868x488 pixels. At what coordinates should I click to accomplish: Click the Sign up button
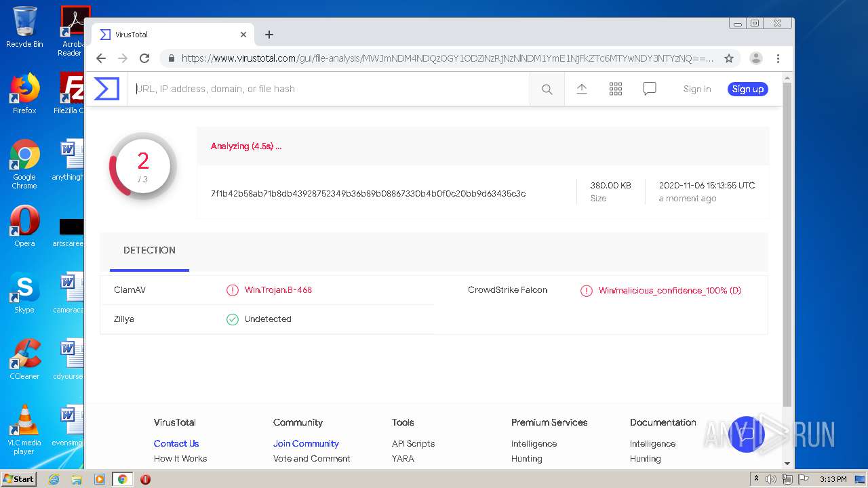pyautogui.click(x=748, y=89)
